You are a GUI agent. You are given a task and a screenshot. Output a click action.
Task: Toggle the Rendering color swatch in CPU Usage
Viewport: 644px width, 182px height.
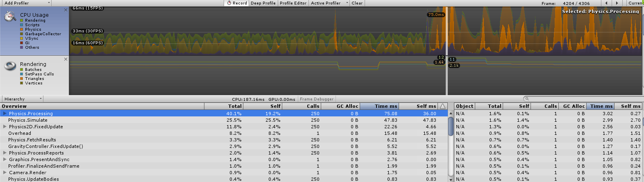tap(22, 20)
